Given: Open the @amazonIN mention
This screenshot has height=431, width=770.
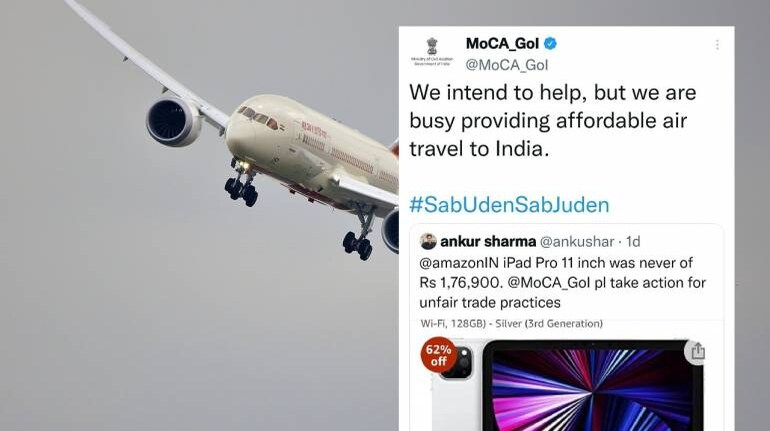Looking at the screenshot, I should (x=459, y=263).
